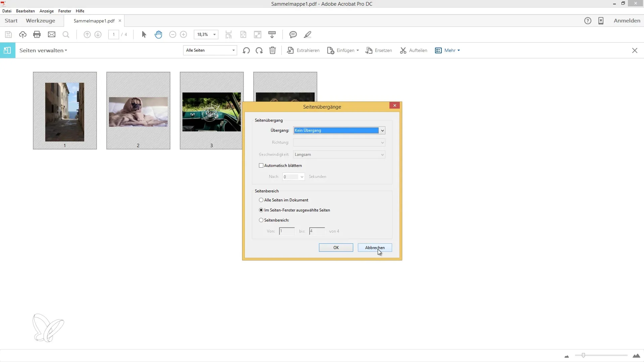The height and width of the screenshot is (362, 644).
Task: Open the Nach seconds dropdown
Action: (293, 177)
